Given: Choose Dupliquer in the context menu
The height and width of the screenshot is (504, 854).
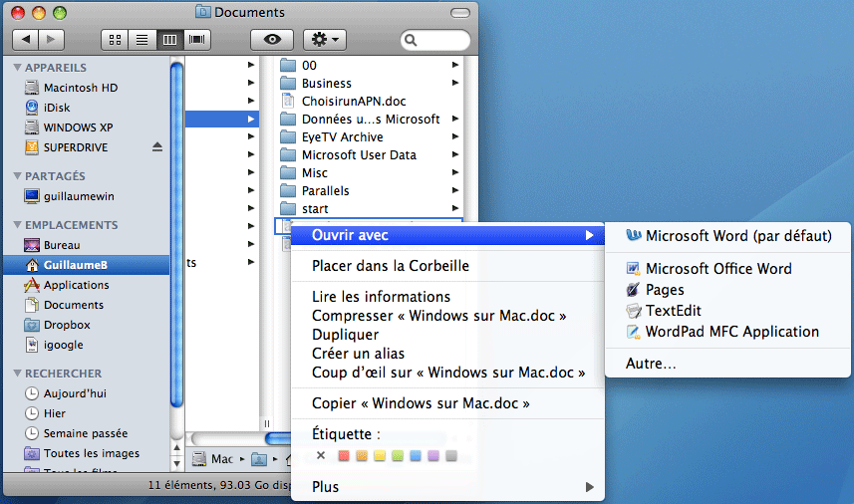Looking at the screenshot, I should (x=447, y=335).
